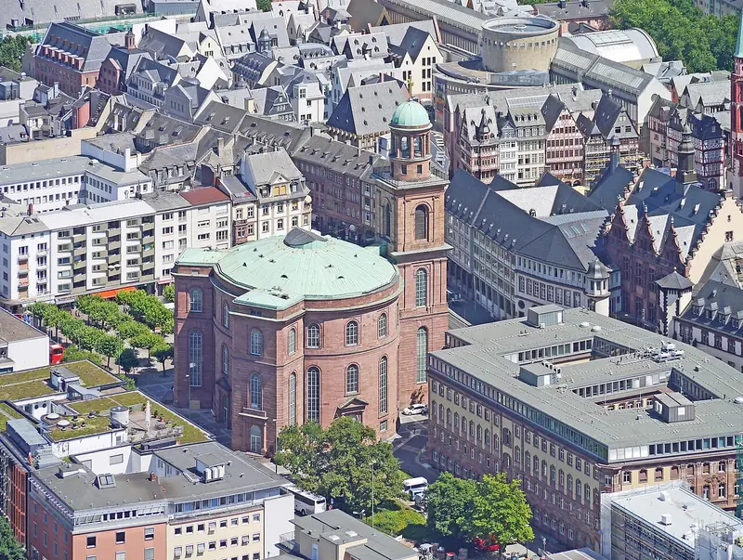Click the white car at the tower base
The height and width of the screenshot is (560, 743).
(x=414, y=409)
